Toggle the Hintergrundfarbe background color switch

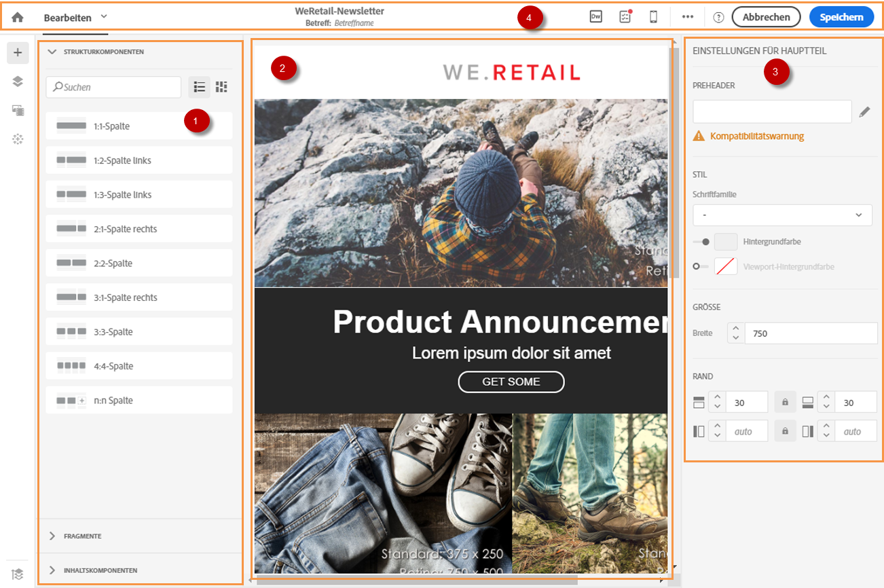point(701,242)
